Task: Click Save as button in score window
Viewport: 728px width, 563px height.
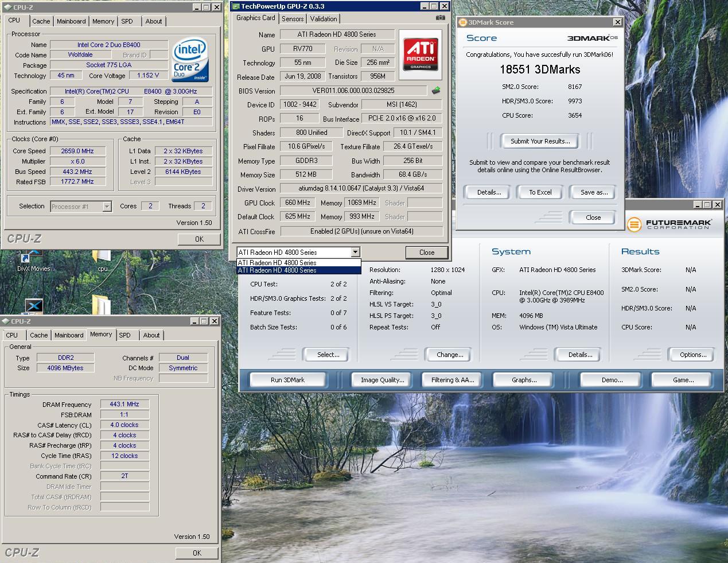Action: [594, 192]
